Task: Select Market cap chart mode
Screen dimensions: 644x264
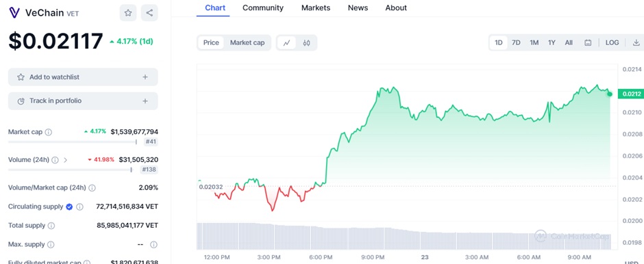Action: (x=247, y=42)
